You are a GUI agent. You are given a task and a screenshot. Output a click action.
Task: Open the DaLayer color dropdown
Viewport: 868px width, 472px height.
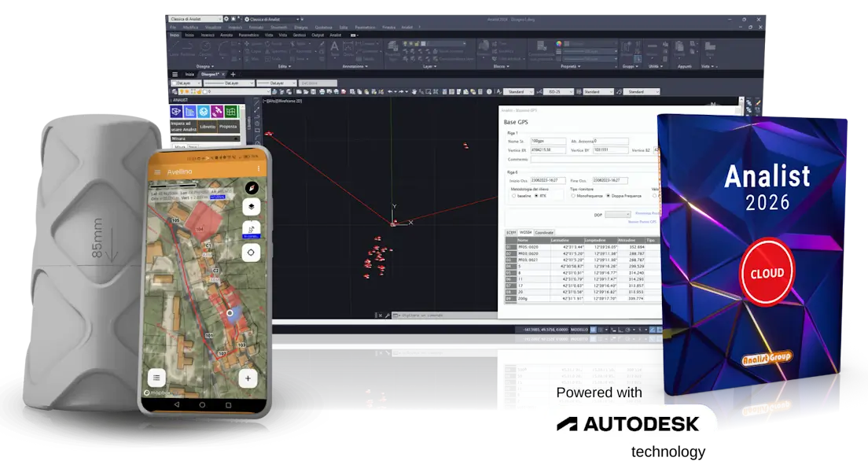coord(186,83)
